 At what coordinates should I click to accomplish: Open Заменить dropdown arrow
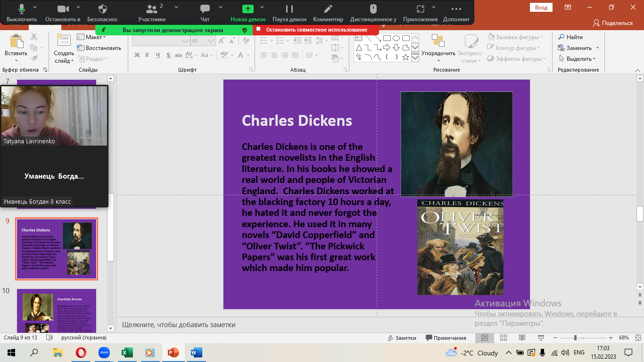click(x=597, y=48)
